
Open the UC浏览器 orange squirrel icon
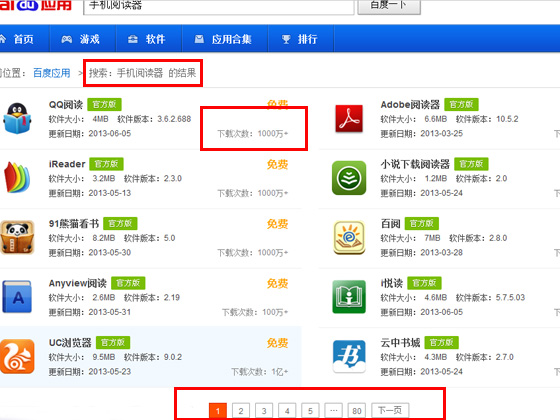click(x=17, y=356)
